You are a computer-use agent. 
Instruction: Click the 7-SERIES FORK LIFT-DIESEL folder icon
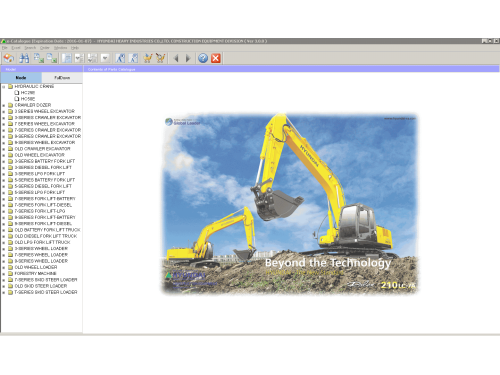click(10, 205)
